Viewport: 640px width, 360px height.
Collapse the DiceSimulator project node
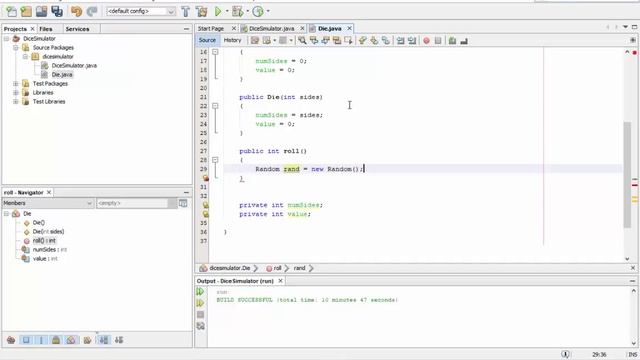(7, 39)
